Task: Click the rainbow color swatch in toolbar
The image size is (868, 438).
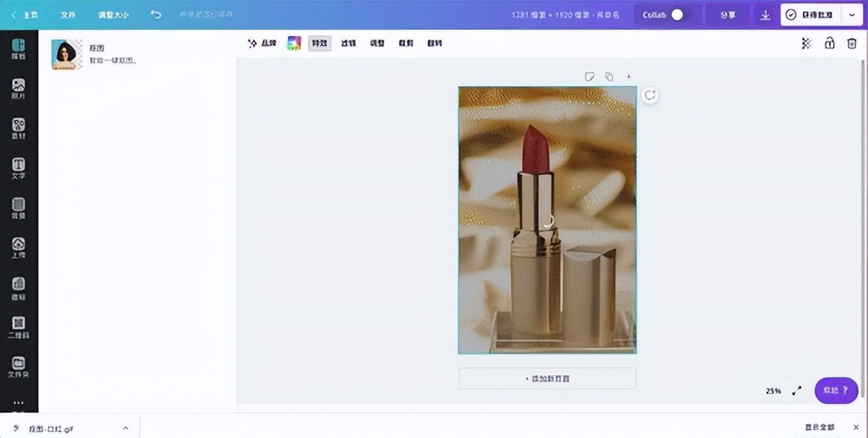Action: [x=294, y=43]
